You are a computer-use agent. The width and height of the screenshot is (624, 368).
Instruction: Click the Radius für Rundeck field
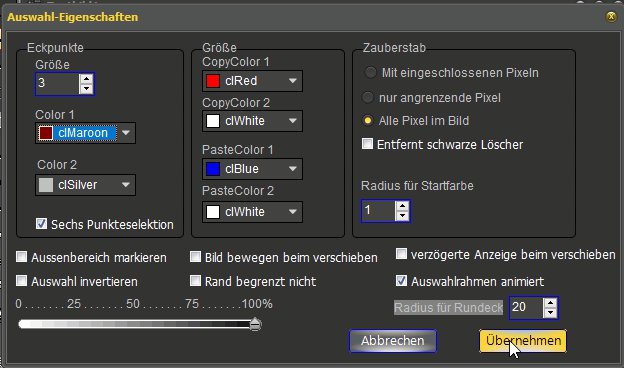point(526,308)
